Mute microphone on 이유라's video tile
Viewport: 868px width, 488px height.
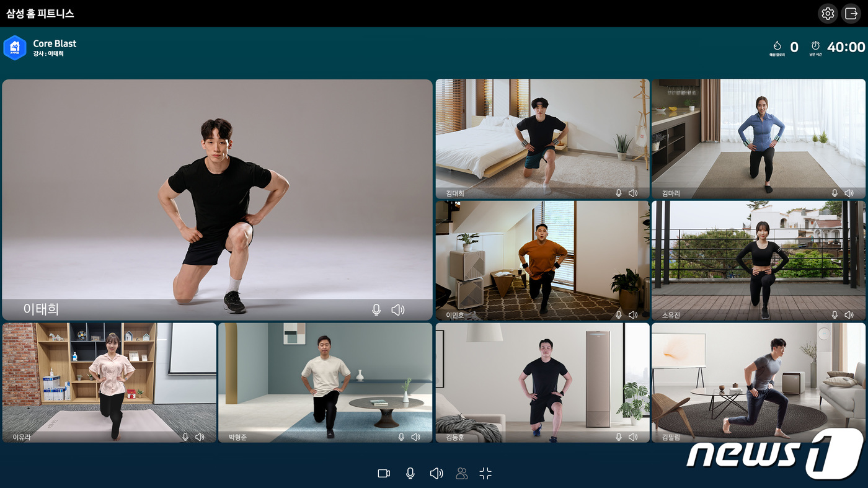[185, 437]
